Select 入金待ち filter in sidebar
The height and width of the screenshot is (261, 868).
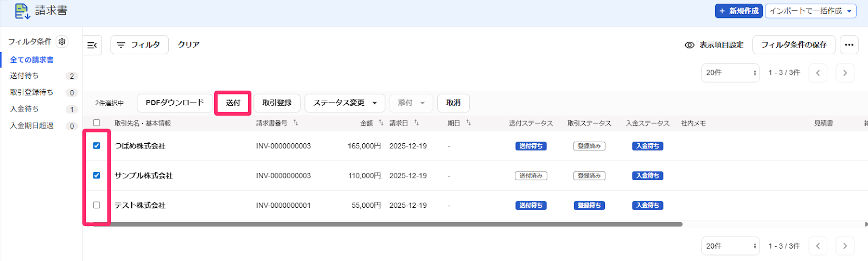(24, 109)
